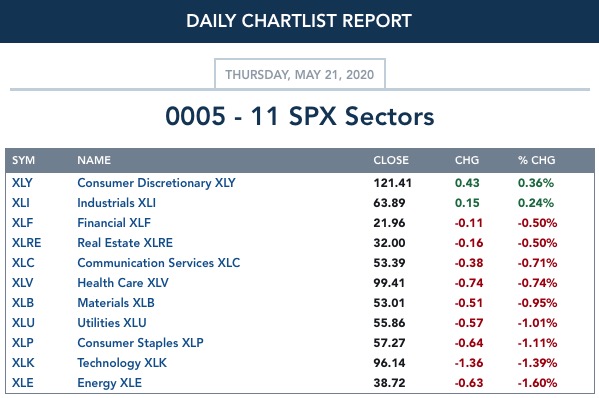599x398 pixels.
Task: Click the 0005 - 11 SPX Sectors title
Action: 300,116
